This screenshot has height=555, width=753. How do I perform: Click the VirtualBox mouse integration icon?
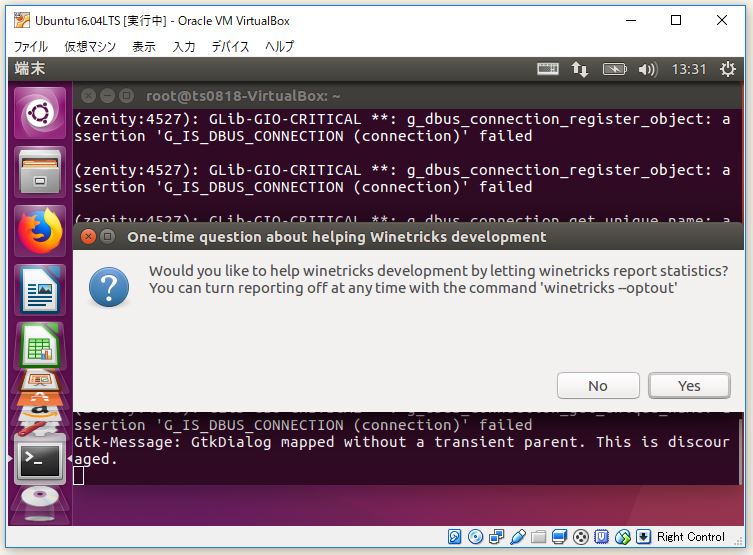622,537
